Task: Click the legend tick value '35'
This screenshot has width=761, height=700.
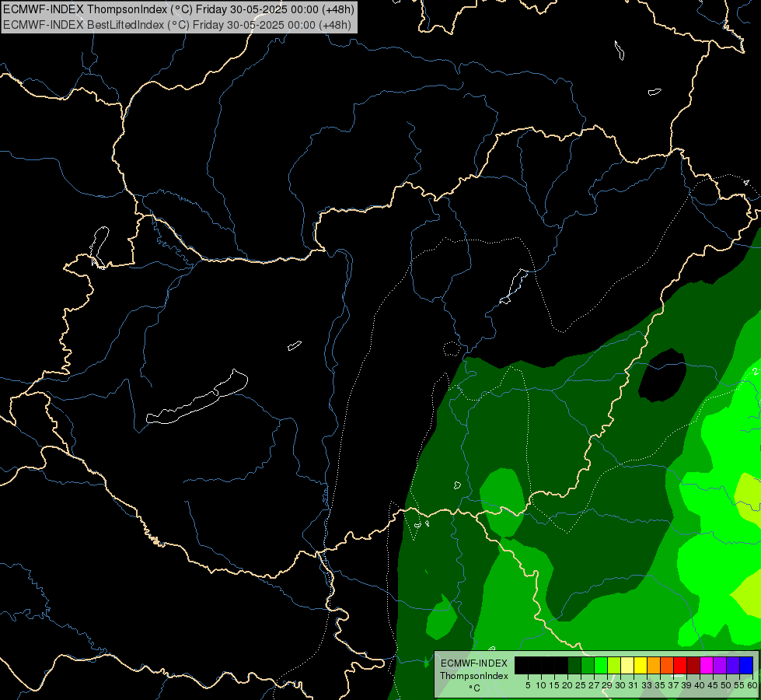Action: tap(660, 685)
